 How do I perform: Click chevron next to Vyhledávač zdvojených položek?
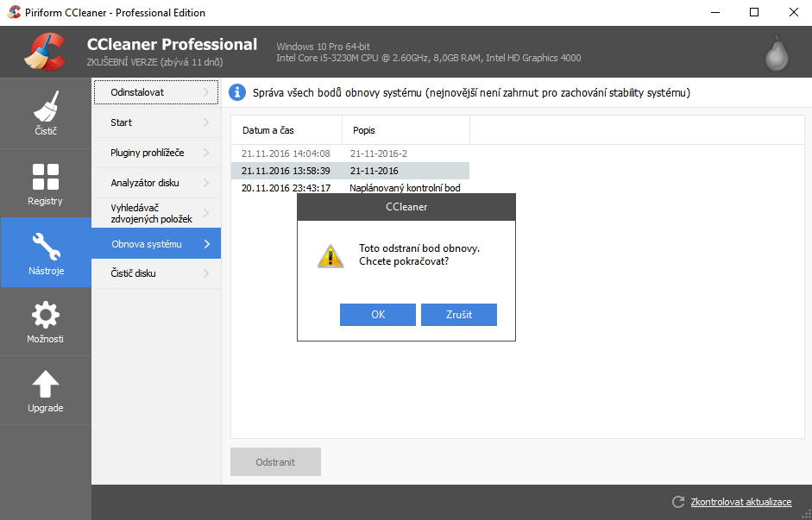point(206,213)
